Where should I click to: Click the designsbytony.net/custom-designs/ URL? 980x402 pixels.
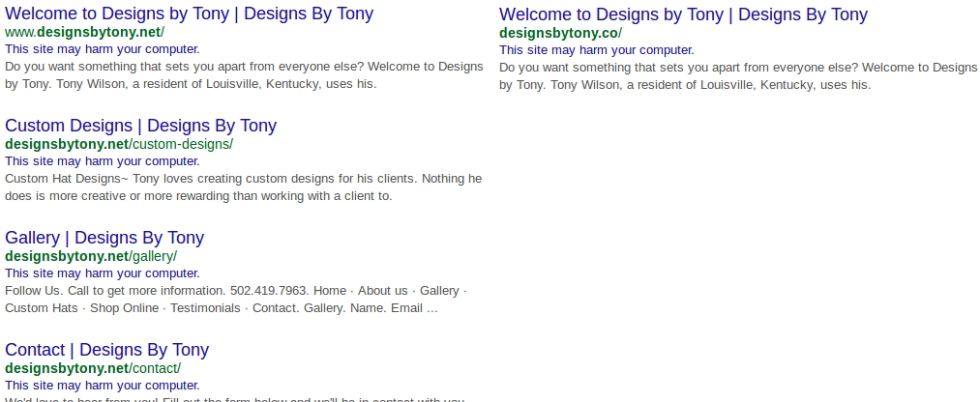[x=119, y=144]
